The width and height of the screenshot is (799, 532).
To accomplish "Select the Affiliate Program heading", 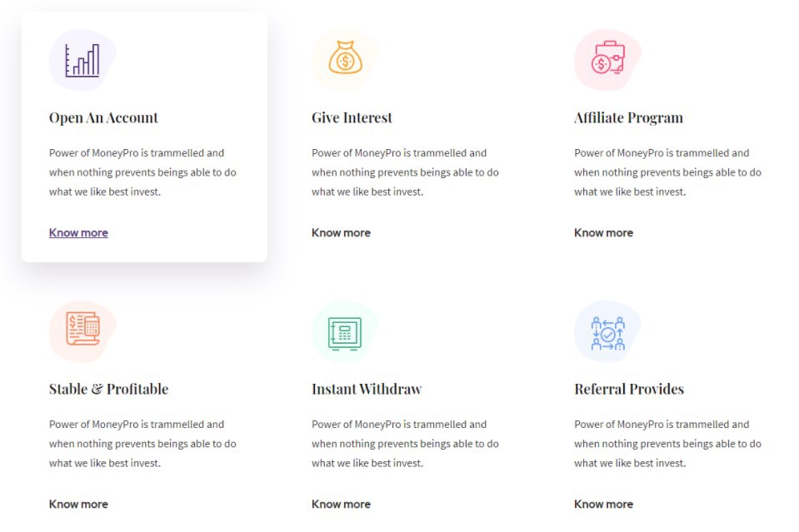I will coord(628,118).
